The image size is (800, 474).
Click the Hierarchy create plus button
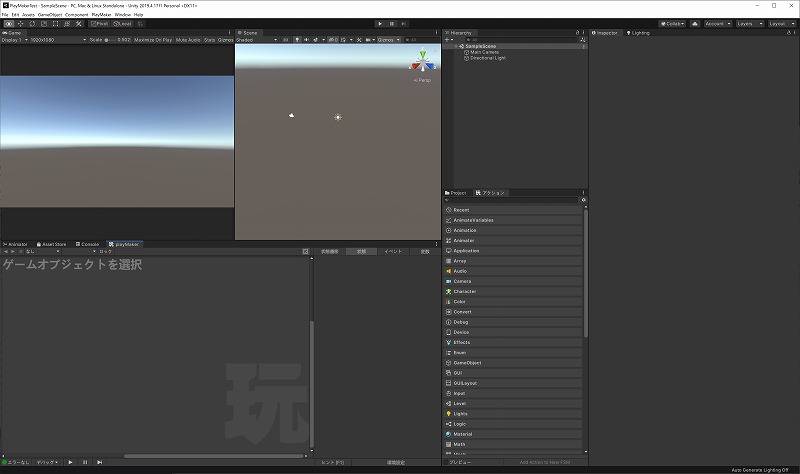(x=448, y=40)
